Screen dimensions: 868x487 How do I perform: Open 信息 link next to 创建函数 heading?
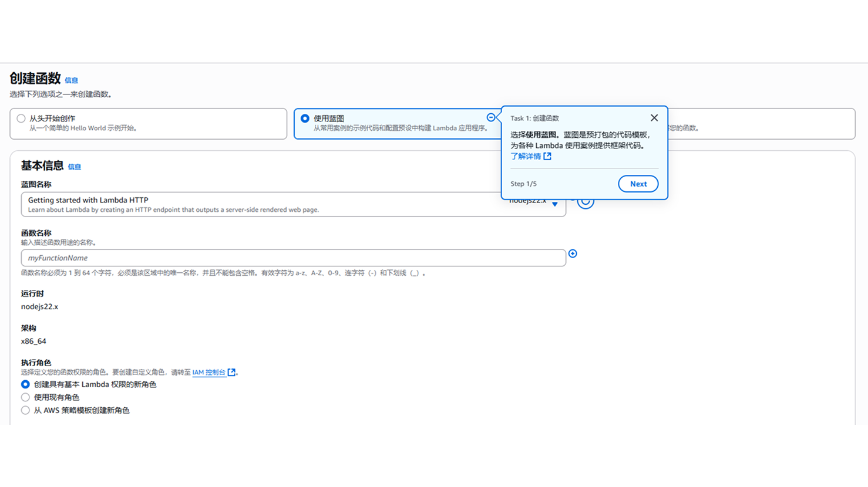[x=71, y=80]
